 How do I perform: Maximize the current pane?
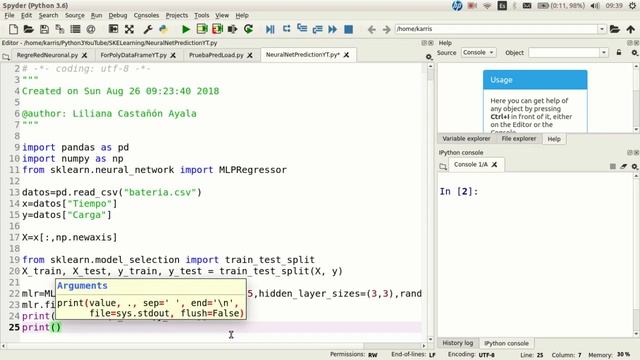pos(113,29)
